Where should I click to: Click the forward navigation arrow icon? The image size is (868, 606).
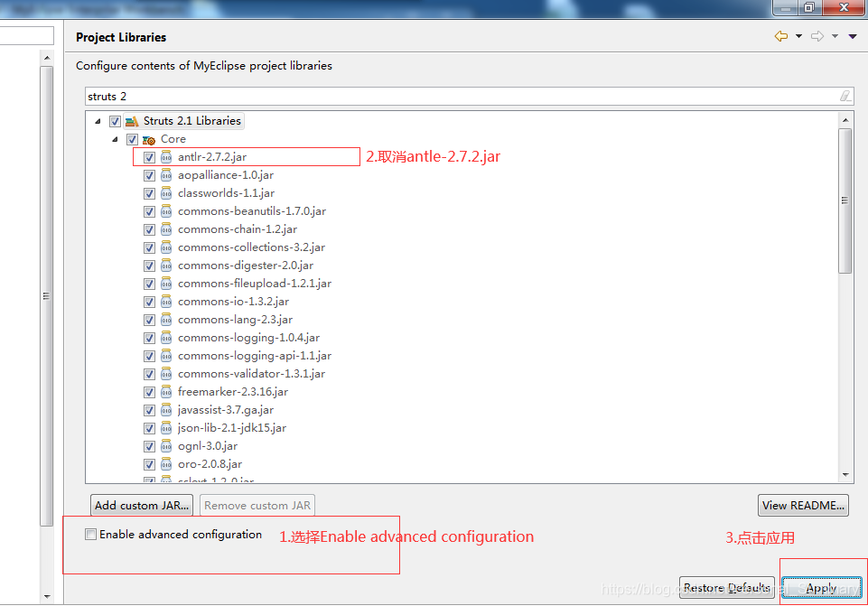pyautogui.click(x=817, y=36)
